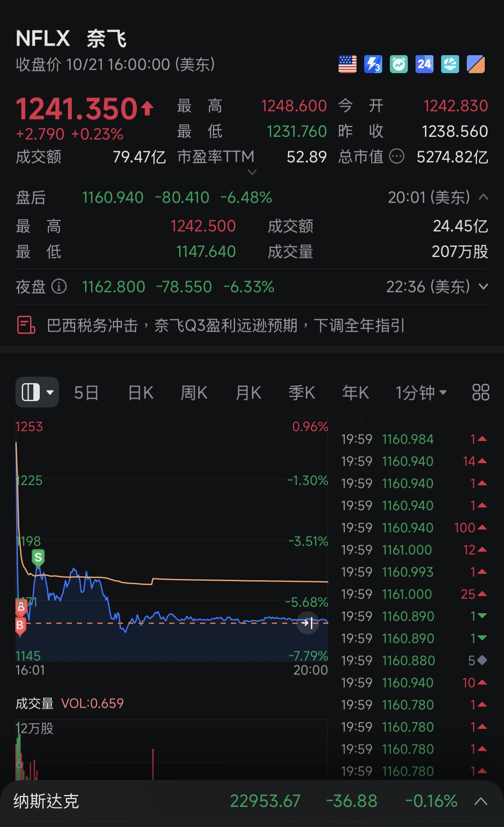Screen dimensions: 504x827
Task: Switch to the 5日 chart tab
Action: coord(86,393)
